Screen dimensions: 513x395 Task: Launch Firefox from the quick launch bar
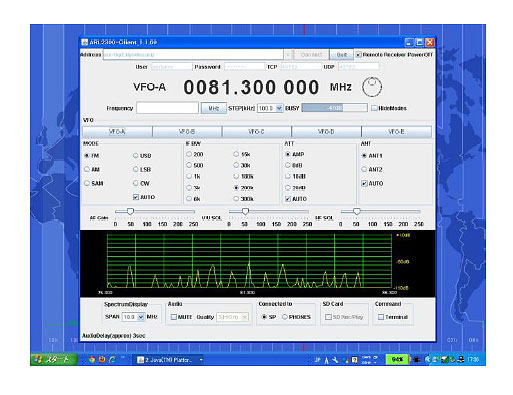(102, 360)
